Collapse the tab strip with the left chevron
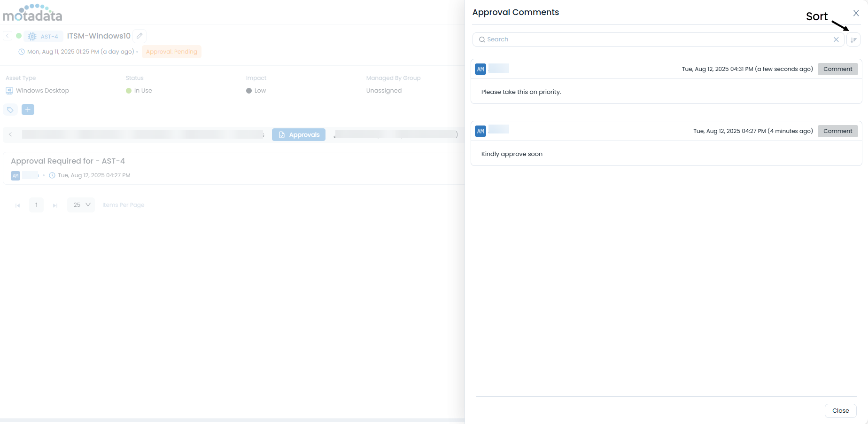Viewport: 868px width, 424px height. coord(10,134)
